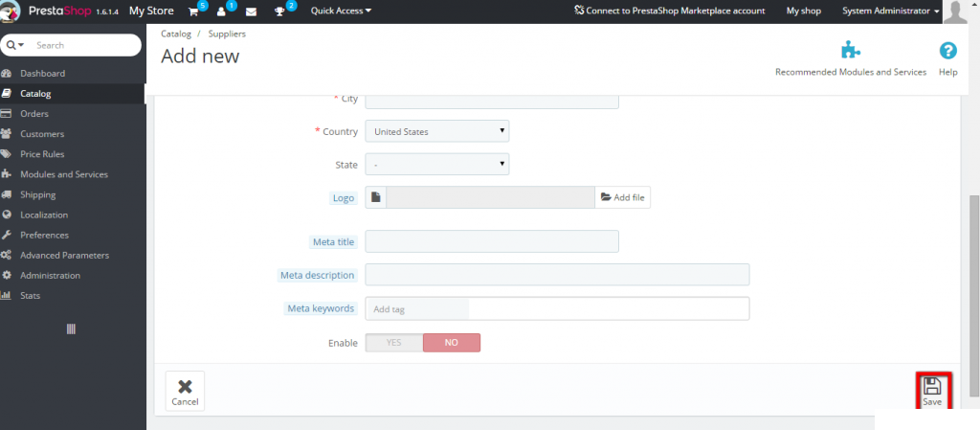Screen dimensions: 980x430
Task: Click the Catalog book icon
Action: click(7, 94)
